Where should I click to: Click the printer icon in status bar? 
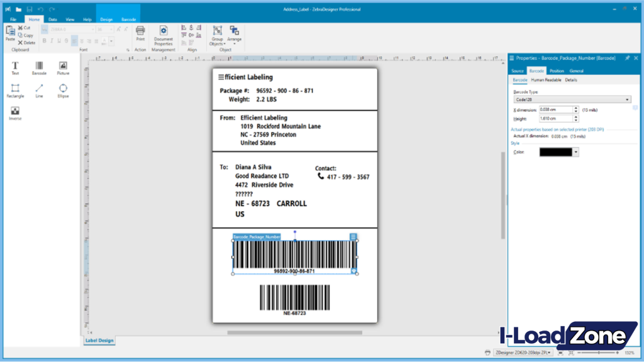coord(487,353)
